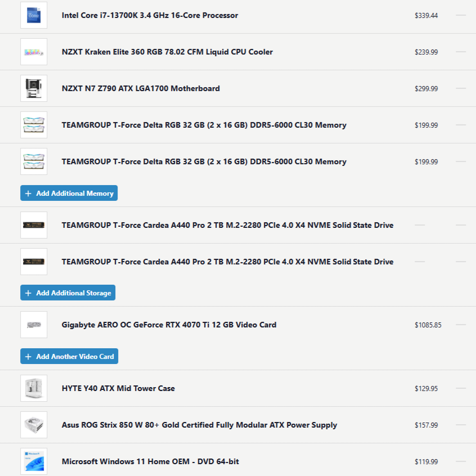Open the Asus ROG Strix 850 W link
The image size is (476, 476).
coord(199,425)
